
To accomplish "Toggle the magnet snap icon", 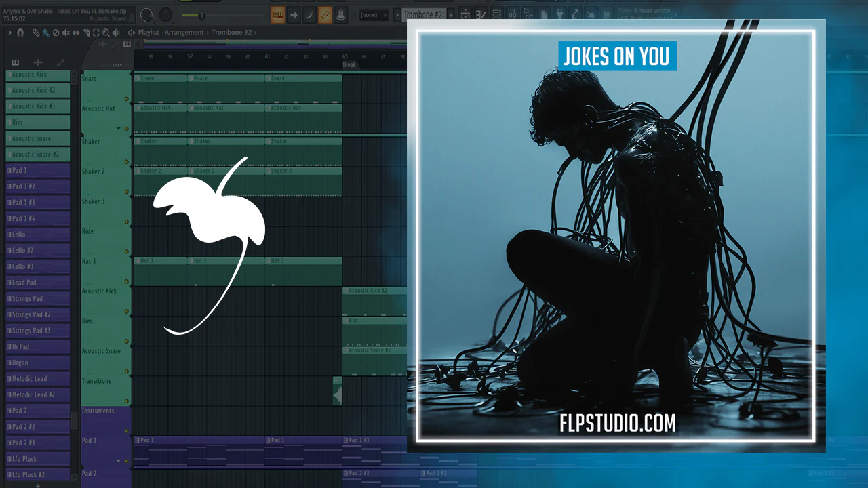I will pos(20,32).
